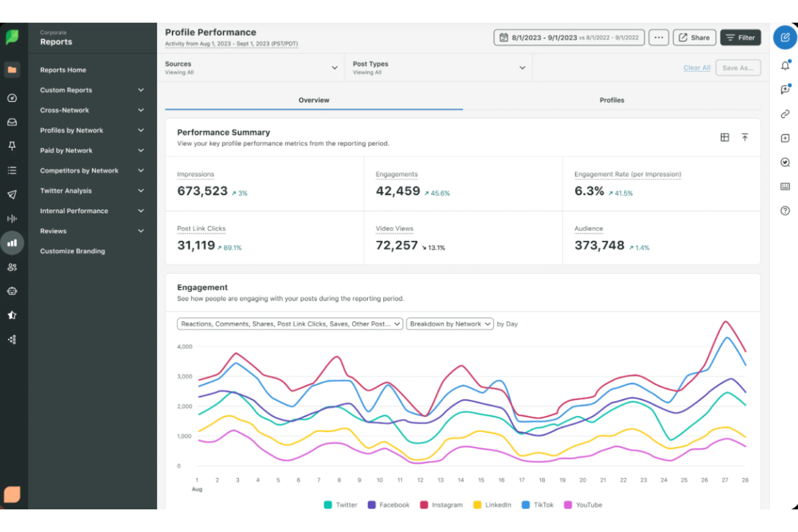Click the highlighted Reports bar chart icon
Screen dimensions: 798x532
pos(12,243)
